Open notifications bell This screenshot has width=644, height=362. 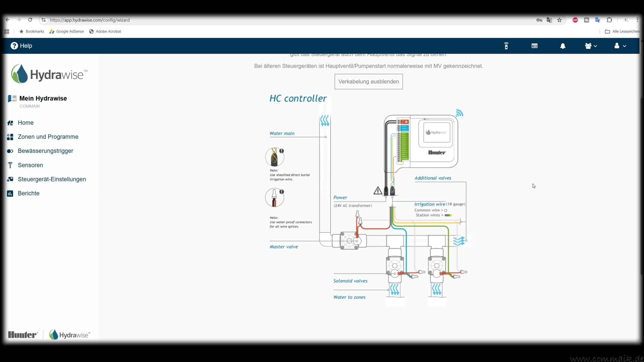tap(563, 46)
